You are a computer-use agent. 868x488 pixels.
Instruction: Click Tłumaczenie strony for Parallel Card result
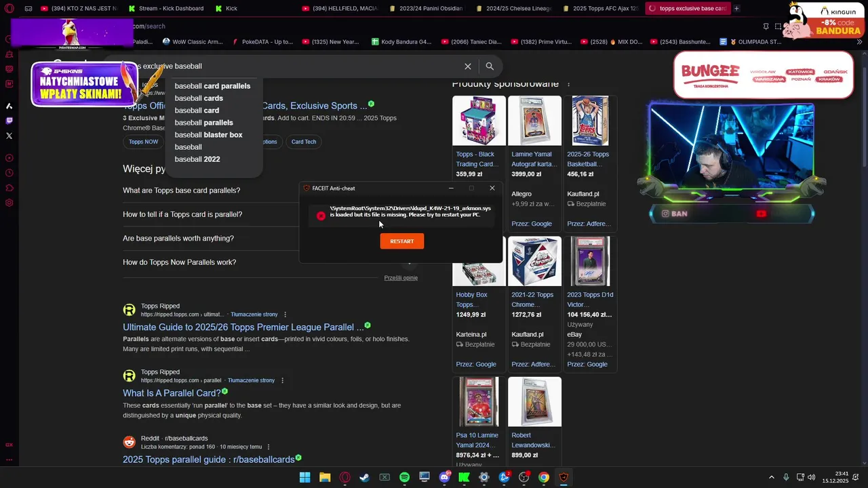[x=251, y=380]
